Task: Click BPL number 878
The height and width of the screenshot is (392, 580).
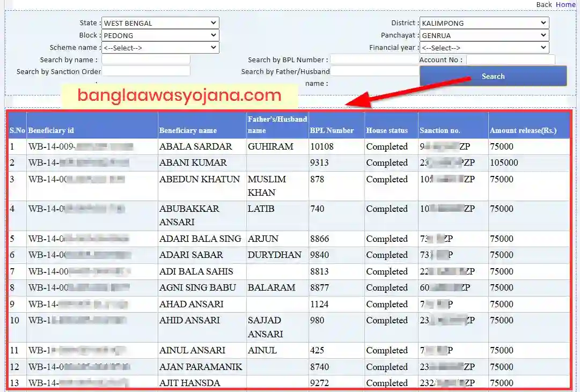Action: tap(317, 179)
